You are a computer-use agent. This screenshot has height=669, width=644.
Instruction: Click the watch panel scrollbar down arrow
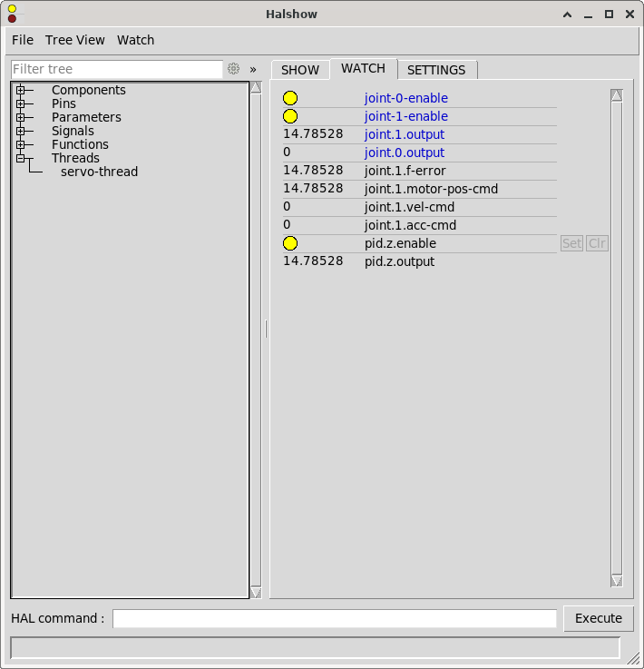[616, 581]
